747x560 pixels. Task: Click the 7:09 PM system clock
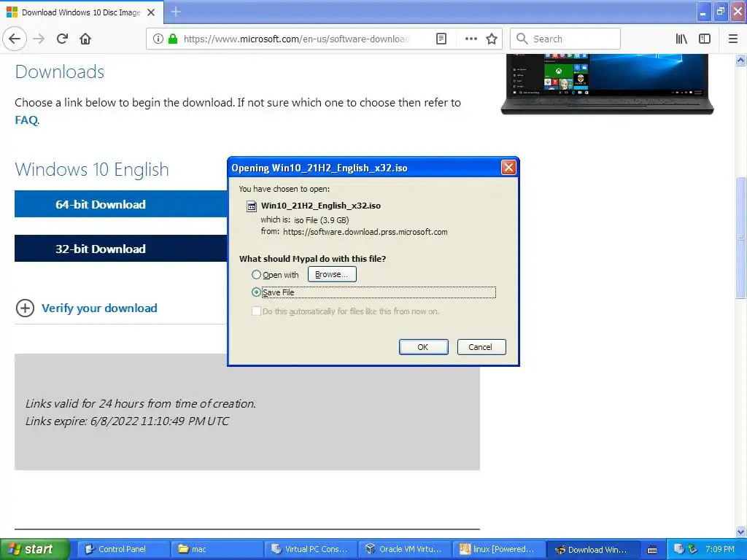(x=719, y=549)
